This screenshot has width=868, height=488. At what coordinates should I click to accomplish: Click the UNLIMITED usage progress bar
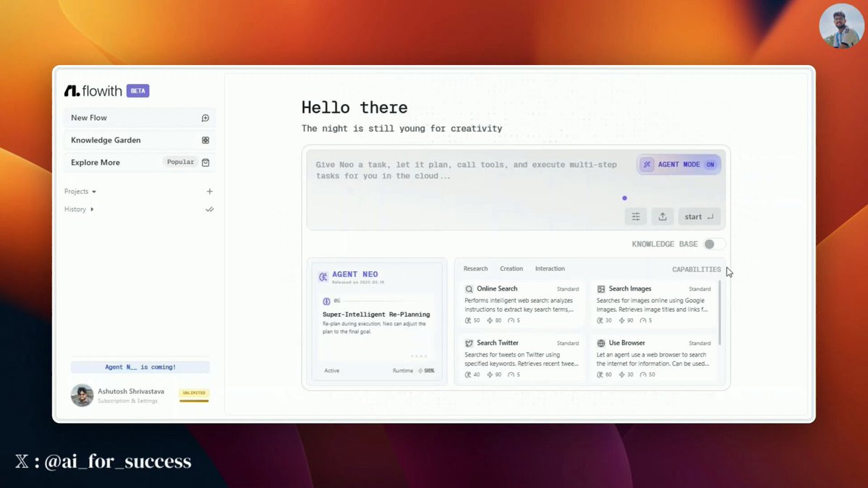[194, 401]
